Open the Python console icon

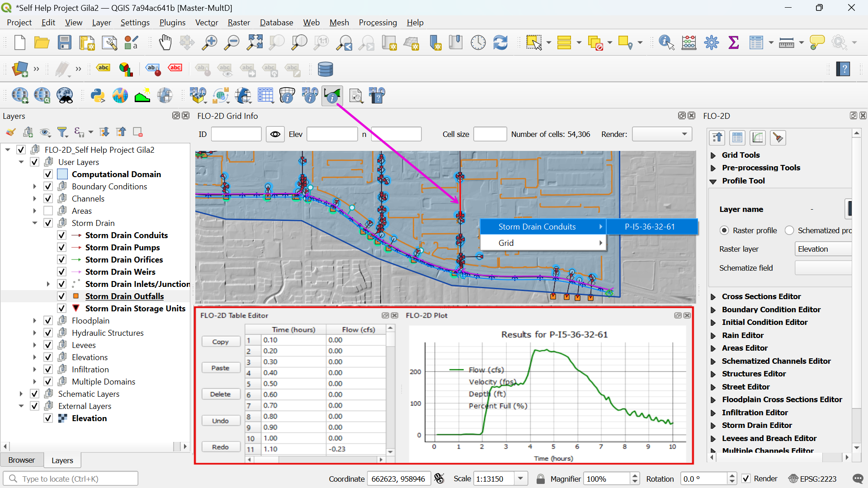98,96
